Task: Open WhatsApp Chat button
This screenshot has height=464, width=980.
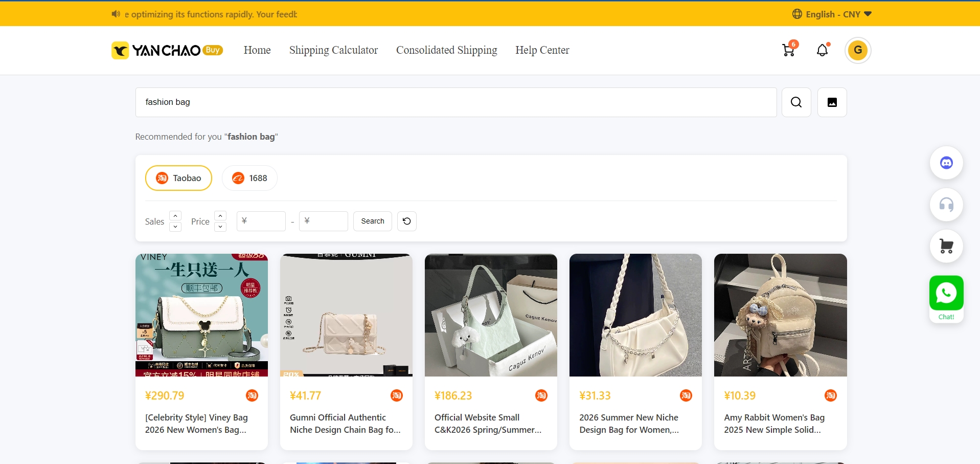Action: tap(946, 299)
